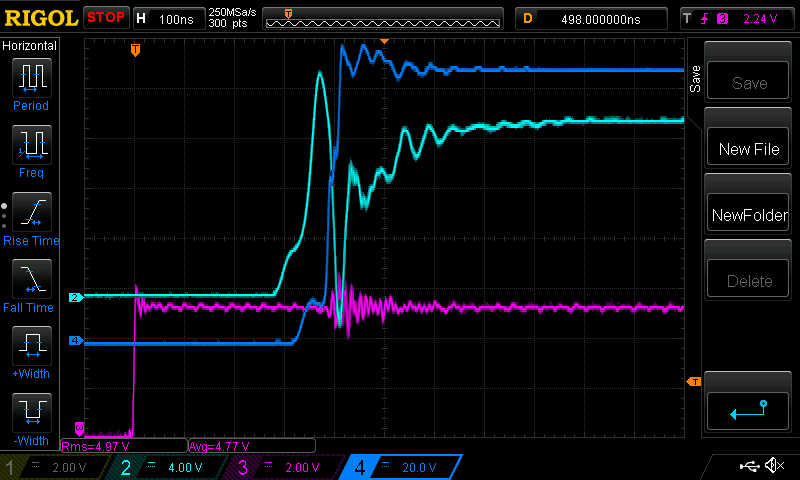800x480 pixels.
Task: Add the +Width measurement
Action: click(x=30, y=353)
